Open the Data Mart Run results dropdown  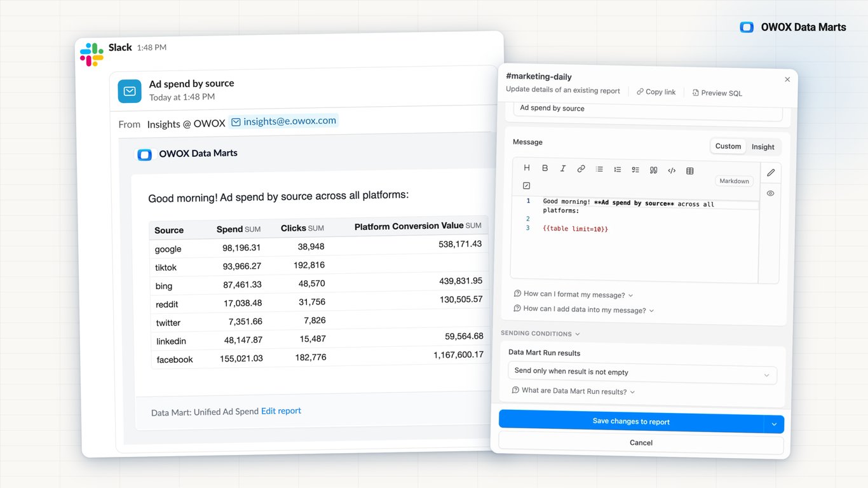point(642,373)
